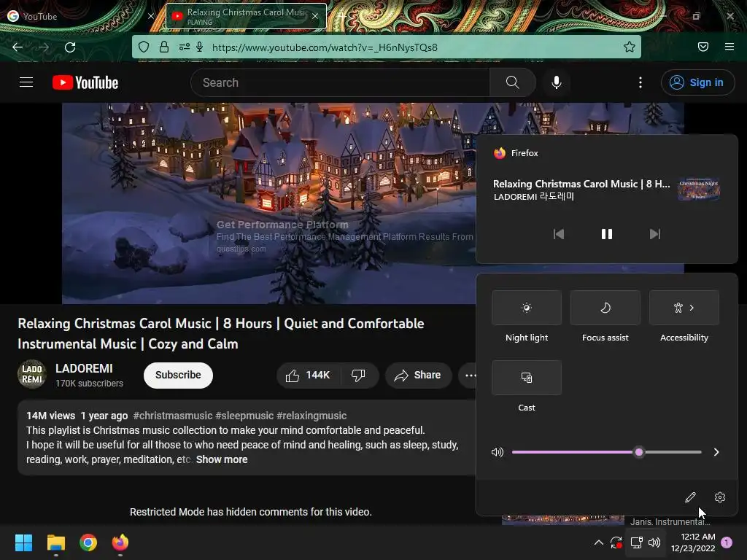Click the Christmas Night media thumbnail
Viewport: 747px width, 560px height.
[698, 189]
